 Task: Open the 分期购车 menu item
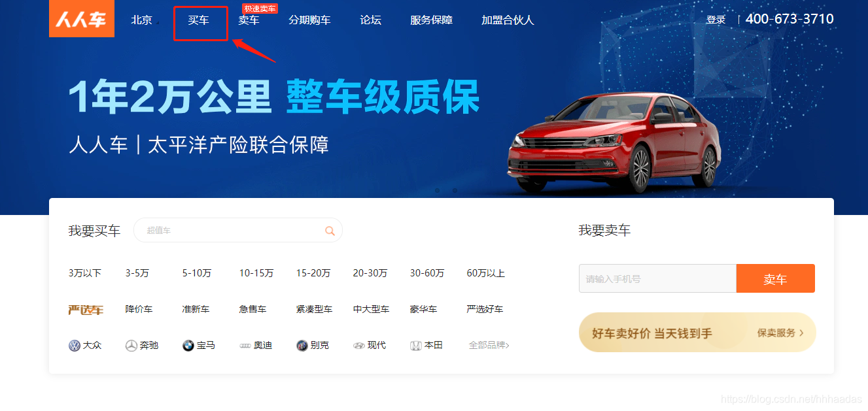(309, 20)
